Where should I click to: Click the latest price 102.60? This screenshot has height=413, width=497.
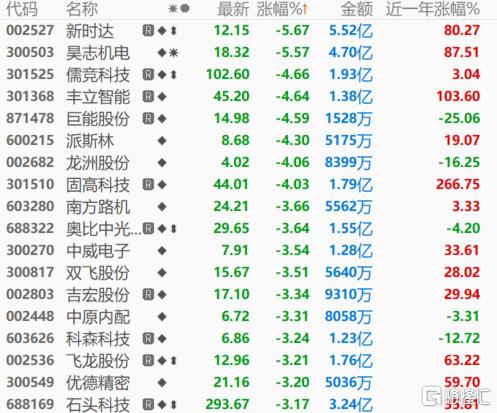coord(228,75)
